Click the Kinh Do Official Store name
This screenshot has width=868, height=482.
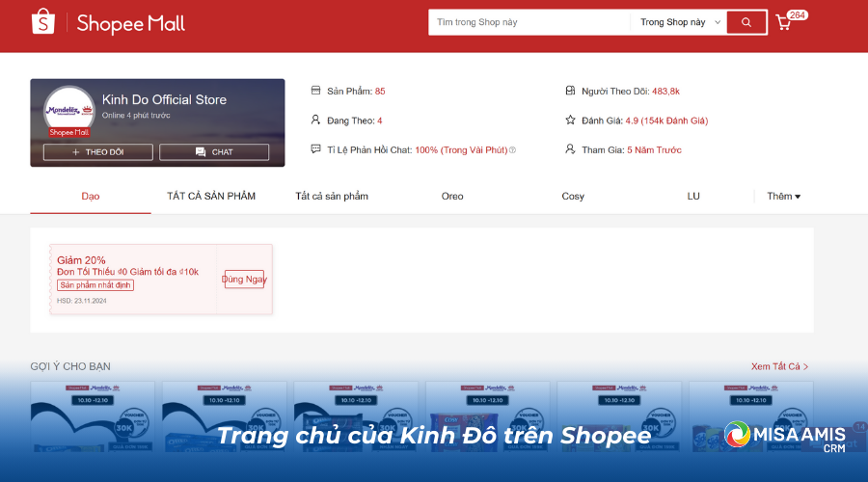[164, 99]
